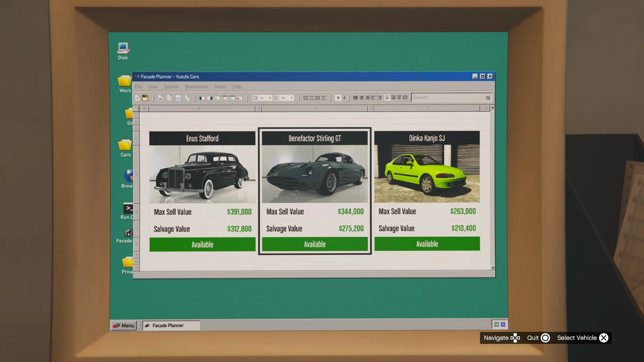Viewport: 644px width, 362px height.
Task: Click the Menu start button
Action: pyautogui.click(x=124, y=325)
